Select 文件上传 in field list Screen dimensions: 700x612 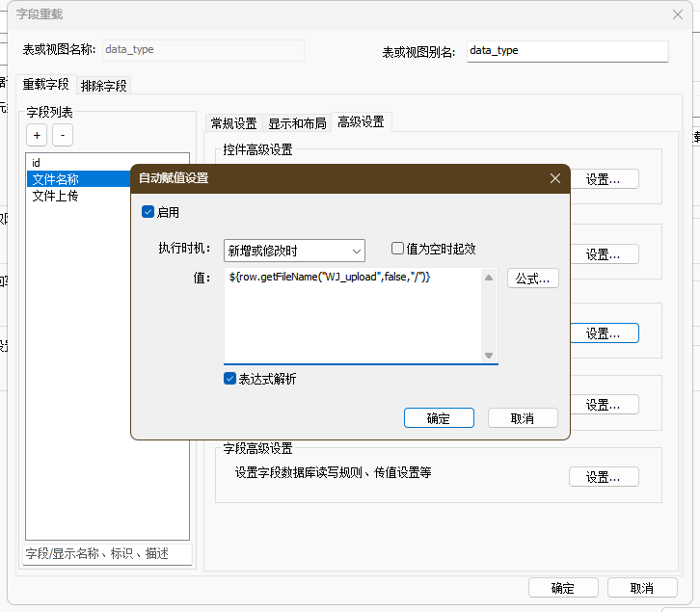55,196
